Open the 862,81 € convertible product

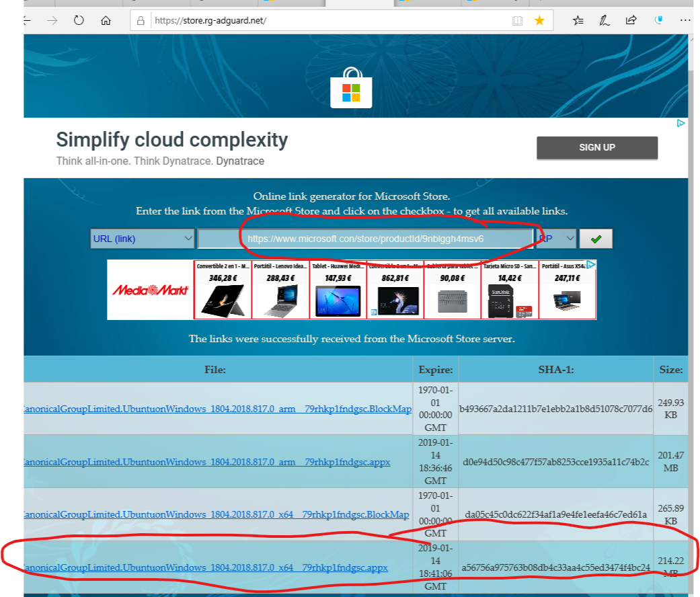395,290
